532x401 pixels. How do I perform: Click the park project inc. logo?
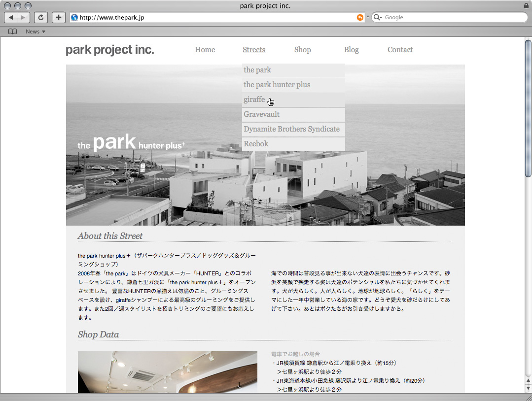tap(109, 50)
